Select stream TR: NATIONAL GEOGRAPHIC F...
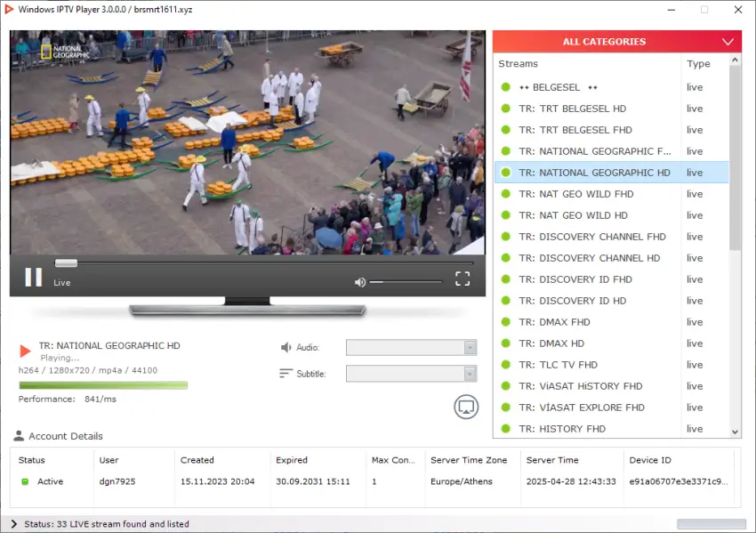The image size is (756, 533). pyautogui.click(x=611, y=151)
